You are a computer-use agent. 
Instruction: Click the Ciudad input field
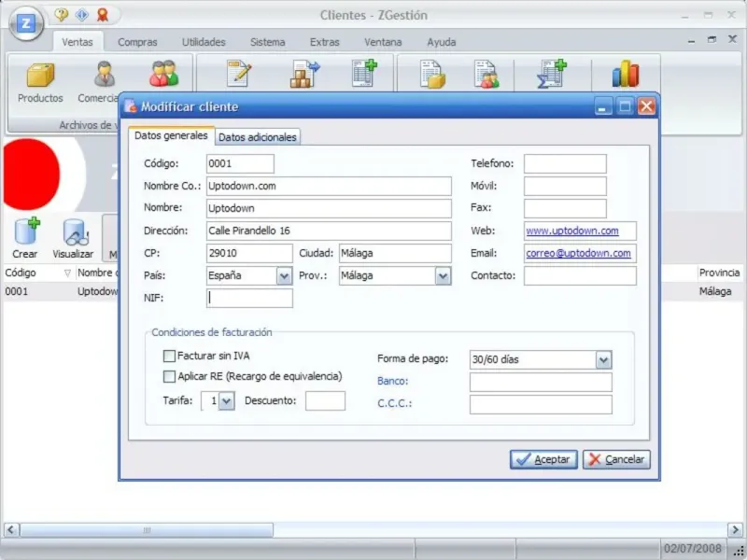(395, 253)
